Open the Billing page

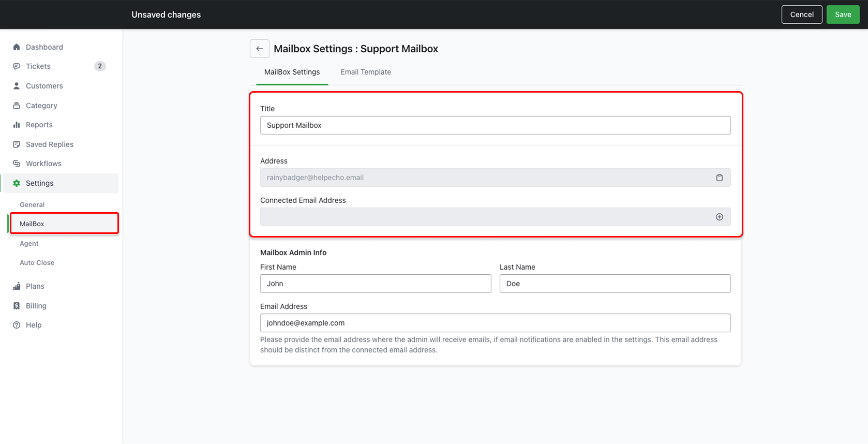36,306
